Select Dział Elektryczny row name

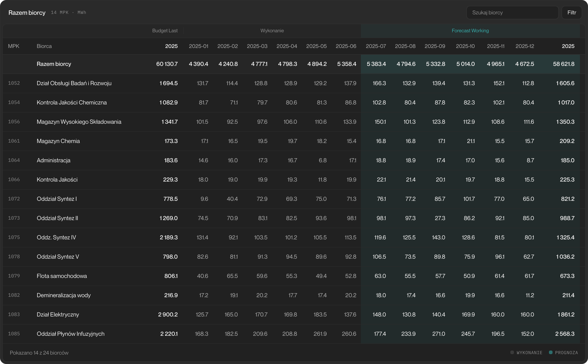[x=58, y=314]
